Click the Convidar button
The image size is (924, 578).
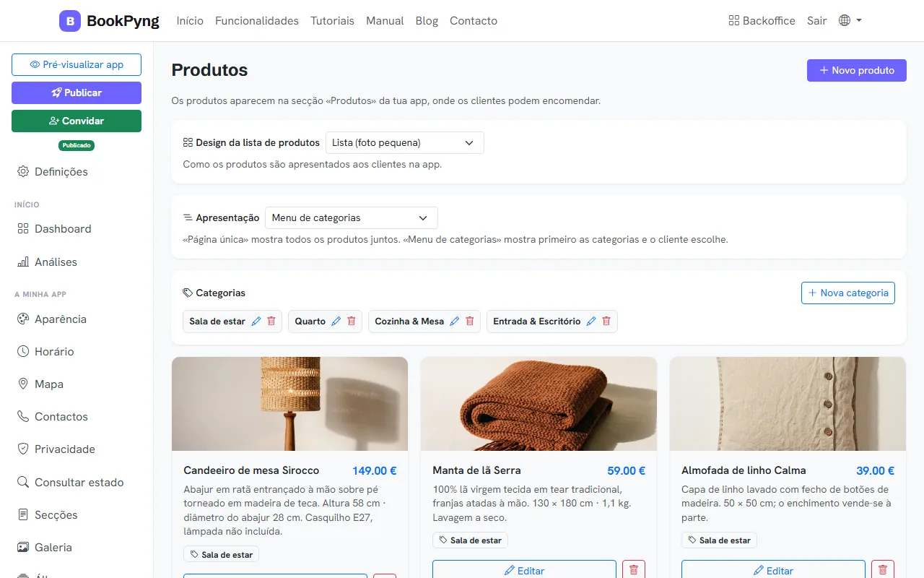tap(77, 121)
